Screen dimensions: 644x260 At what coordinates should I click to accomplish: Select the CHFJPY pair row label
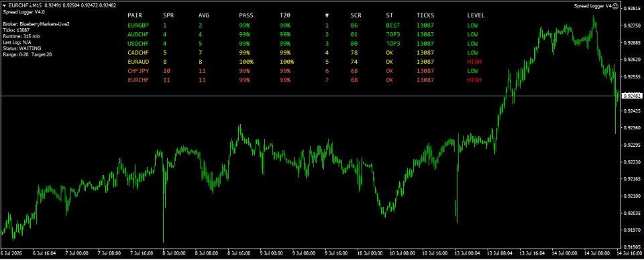[138, 71]
